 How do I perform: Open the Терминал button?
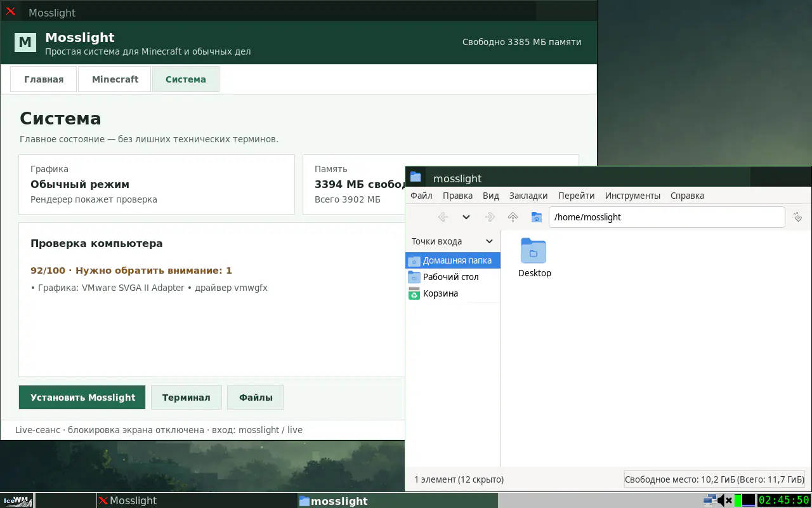tap(186, 398)
